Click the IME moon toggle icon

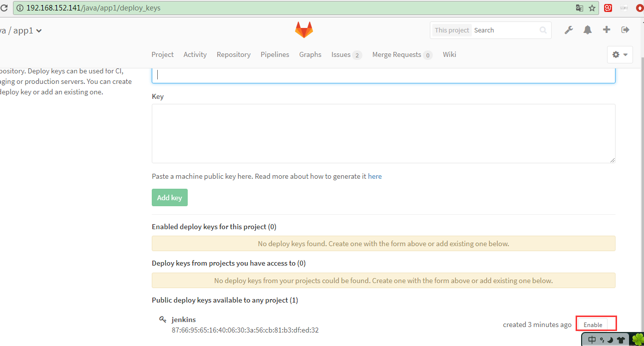click(x=610, y=341)
